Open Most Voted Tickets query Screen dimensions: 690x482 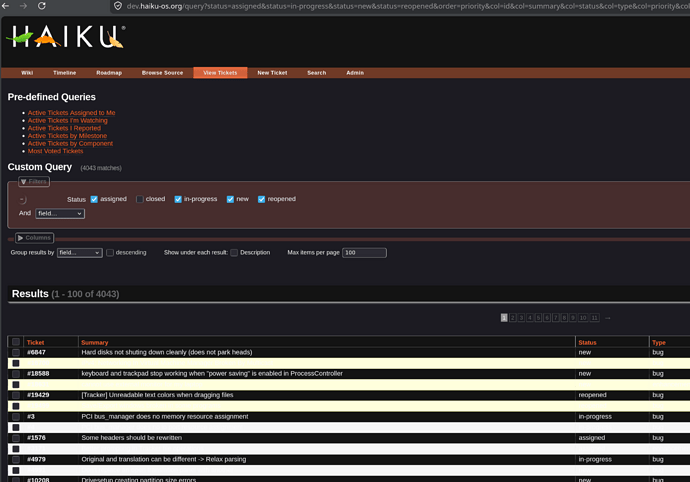coord(55,151)
